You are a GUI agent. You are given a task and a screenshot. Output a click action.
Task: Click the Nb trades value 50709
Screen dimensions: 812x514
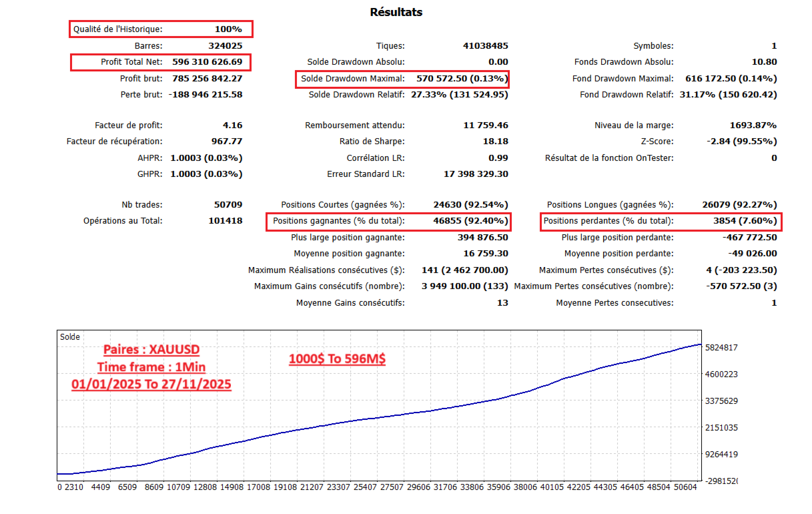(x=229, y=204)
